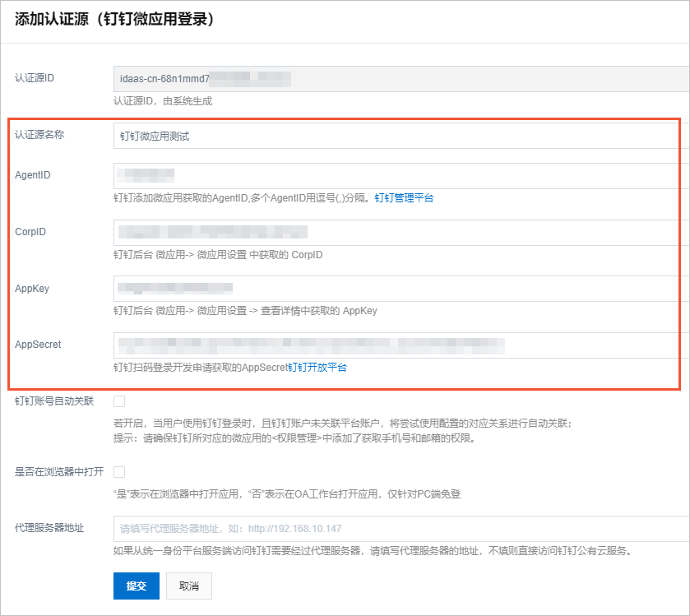
Task: Toggle the 是否在浏览器中打开 checkbox
Action: pyautogui.click(x=119, y=472)
